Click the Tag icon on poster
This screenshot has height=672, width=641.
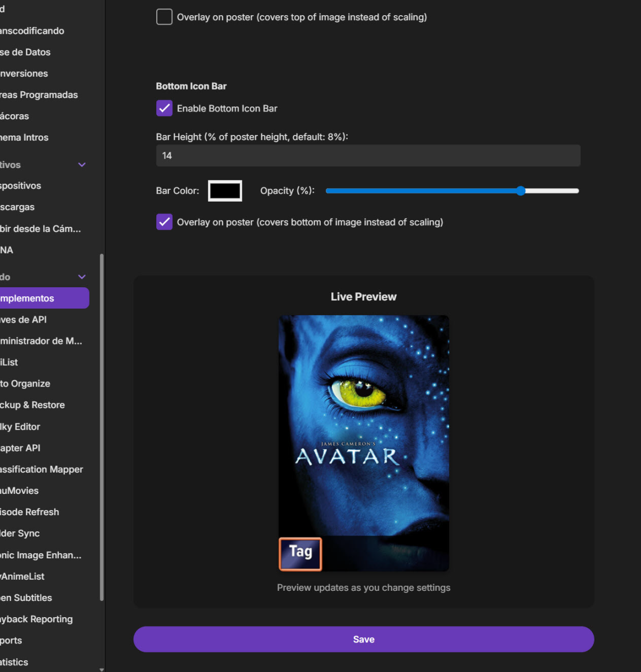[x=300, y=554]
